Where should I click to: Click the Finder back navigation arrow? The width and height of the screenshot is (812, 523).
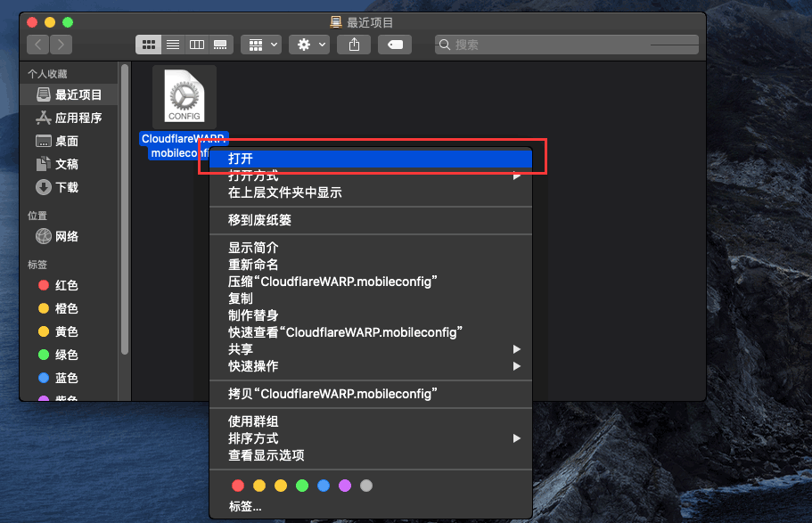click(38, 44)
